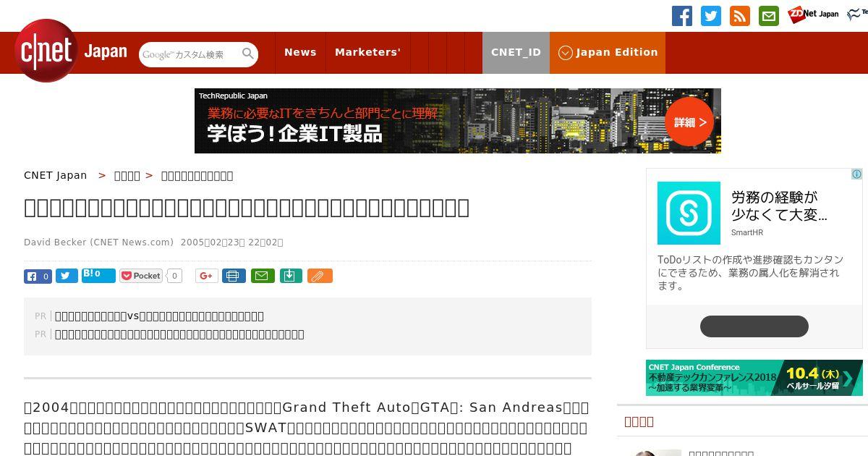Click the blue print article icon
Viewport: 868px width, 456px height.
(234, 276)
